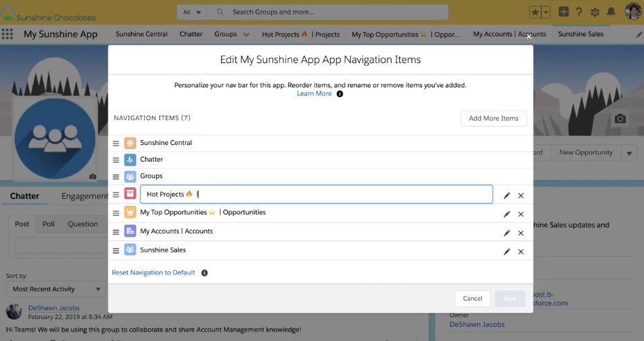This screenshot has height=341, width=644.
Task: Open the favorites list dropdown arrow
Action: pos(546,12)
